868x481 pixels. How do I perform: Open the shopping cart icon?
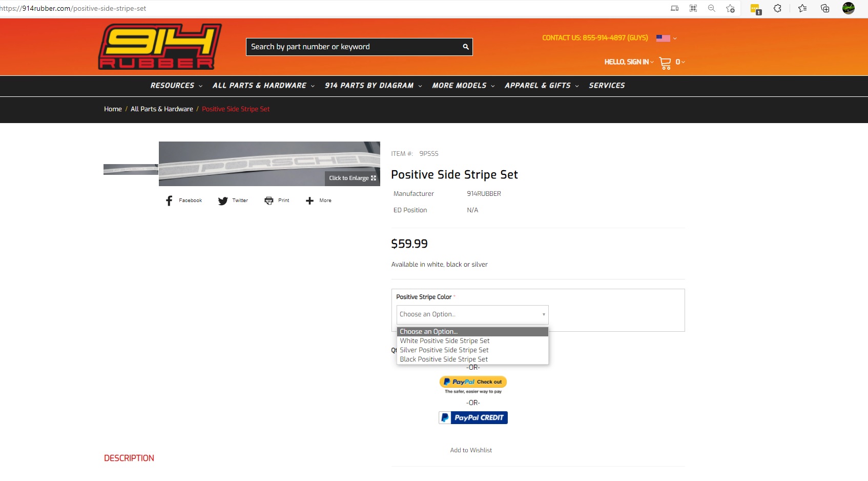(x=665, y=63)
